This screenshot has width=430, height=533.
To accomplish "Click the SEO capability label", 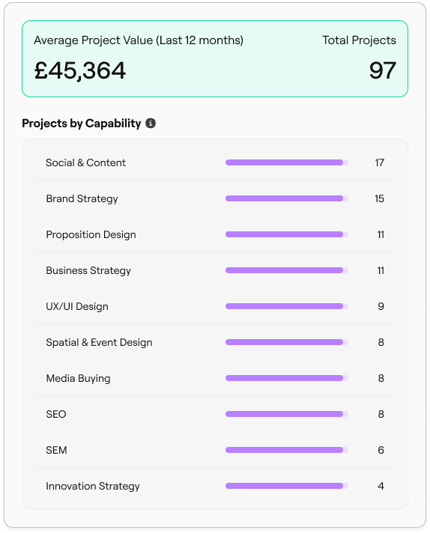I will tap(56, 414).
